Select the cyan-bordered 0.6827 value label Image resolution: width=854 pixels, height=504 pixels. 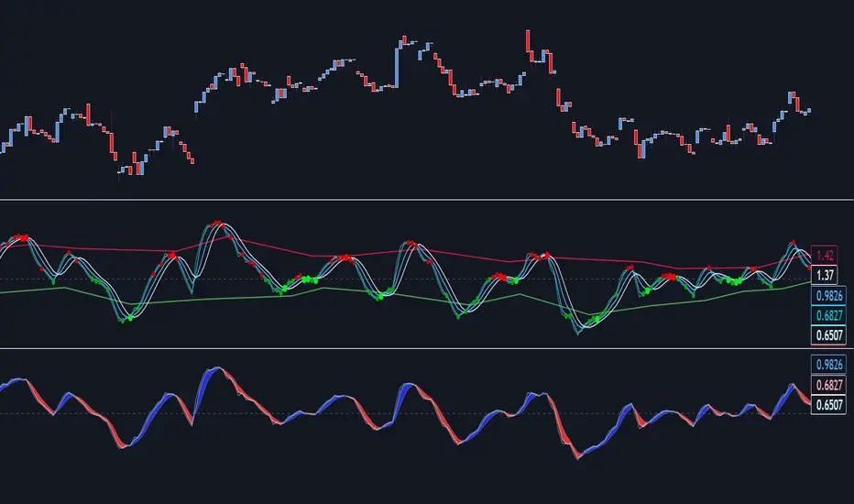828,315
